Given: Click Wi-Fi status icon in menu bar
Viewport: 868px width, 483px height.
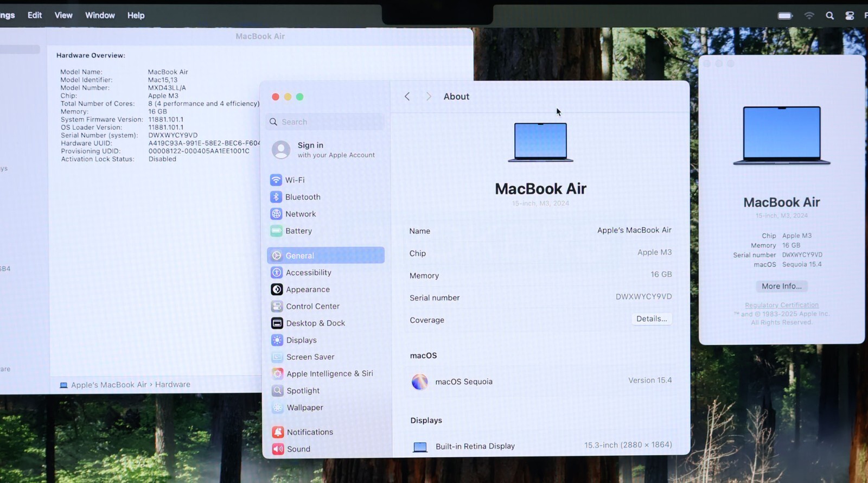Looking at the screenshot, I should (x=809, y=16).
